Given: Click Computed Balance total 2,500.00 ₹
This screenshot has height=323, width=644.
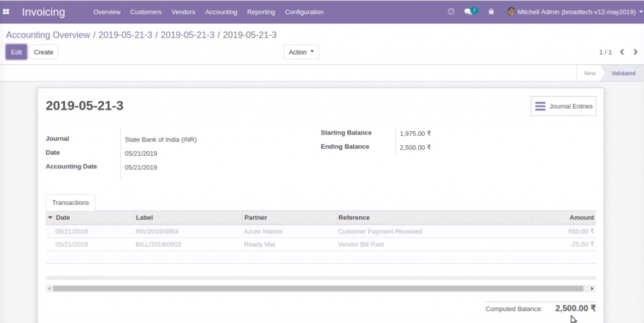Looking at the screenshot, I should [575, 308].
